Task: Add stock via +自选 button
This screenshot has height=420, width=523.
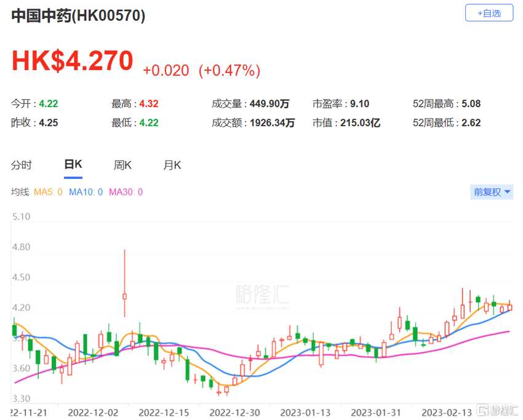Action: pos(489,13)
